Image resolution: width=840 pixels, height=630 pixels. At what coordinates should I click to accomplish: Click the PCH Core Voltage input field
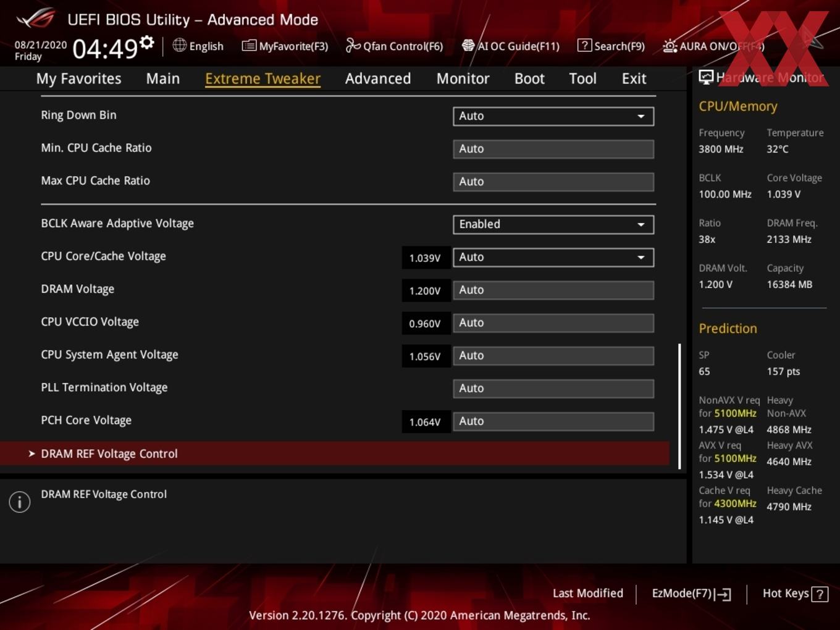pos(553,421)
